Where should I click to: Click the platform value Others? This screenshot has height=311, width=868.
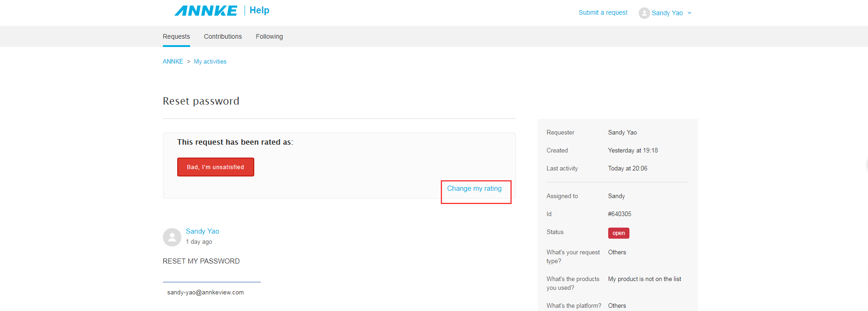617,305
